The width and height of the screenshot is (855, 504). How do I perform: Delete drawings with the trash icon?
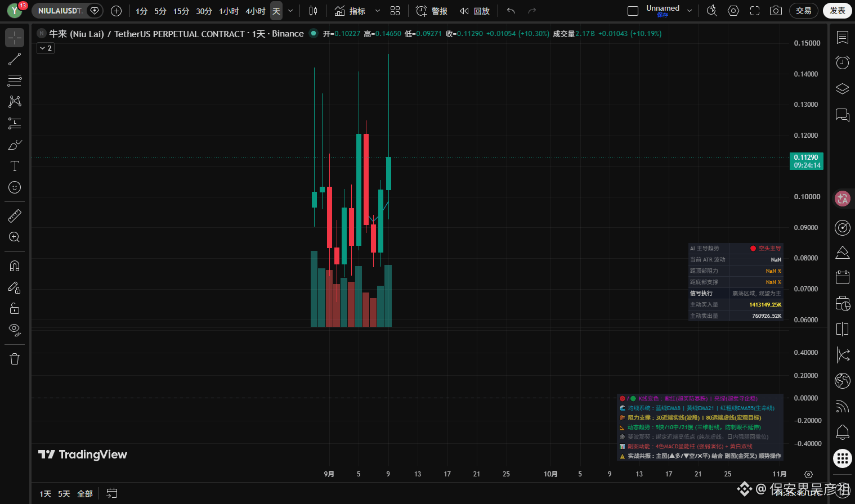(x=15, y=359)
